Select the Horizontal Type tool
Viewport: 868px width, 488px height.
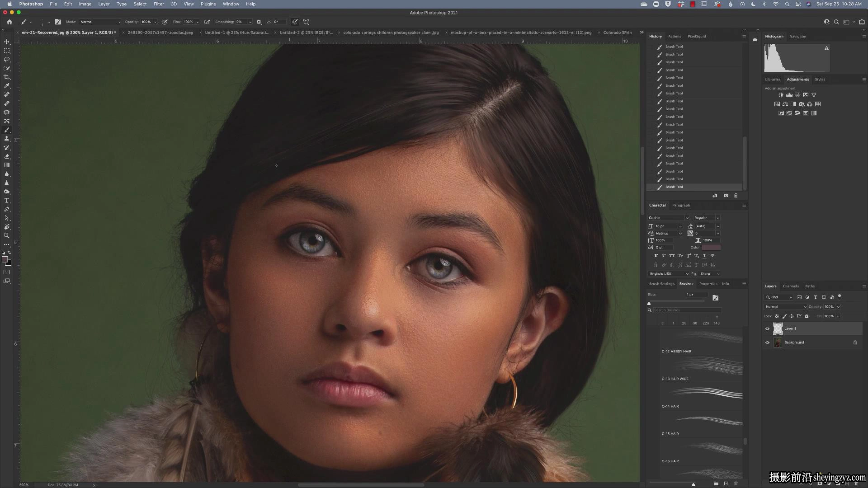click(7, 201)
